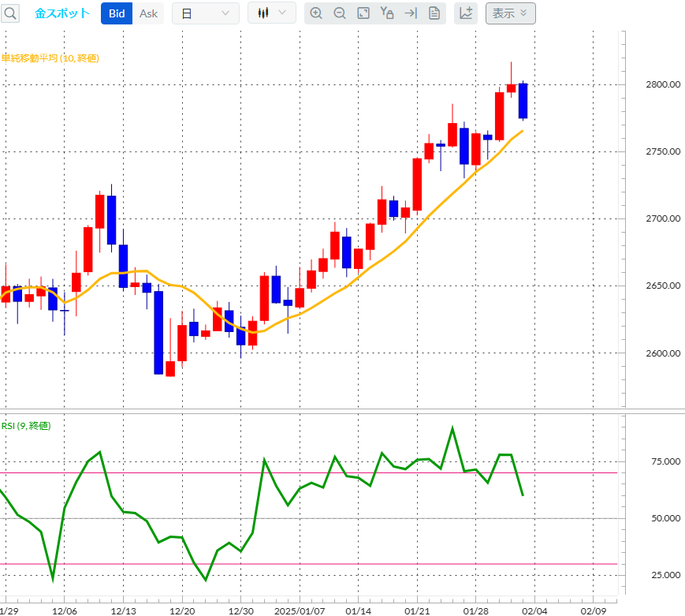The image size is (685, 616).
Task: Click the 02/04 date label
Action: tap(534, 610)
